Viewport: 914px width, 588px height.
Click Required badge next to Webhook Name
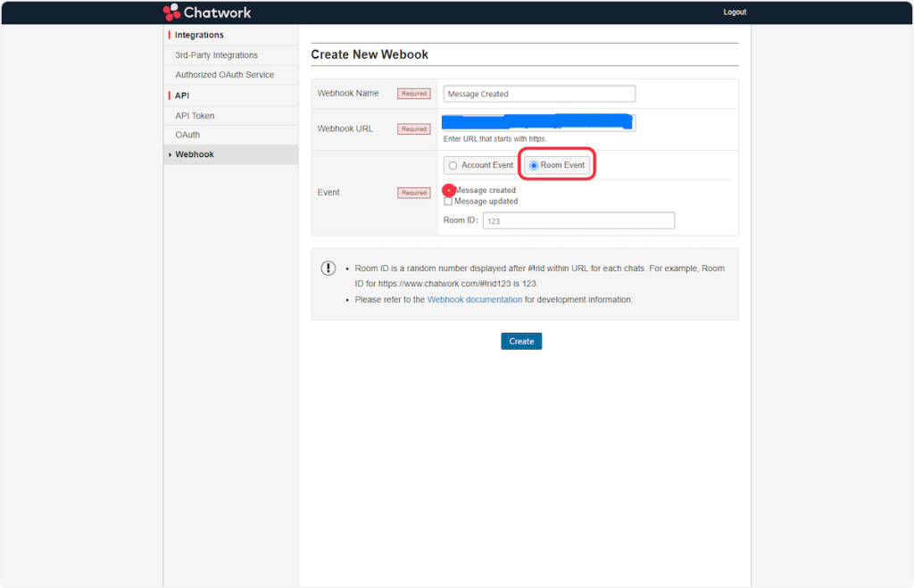pyautogui.click(x=414, y=94)
